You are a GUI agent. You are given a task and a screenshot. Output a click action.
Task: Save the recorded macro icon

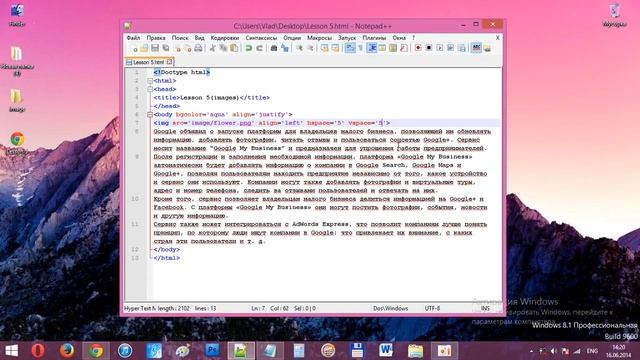[x=461, y=48]
